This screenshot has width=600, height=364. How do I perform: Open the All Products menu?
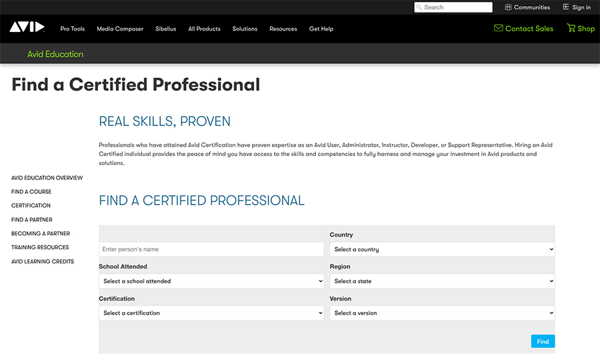(x=205, y=29)
